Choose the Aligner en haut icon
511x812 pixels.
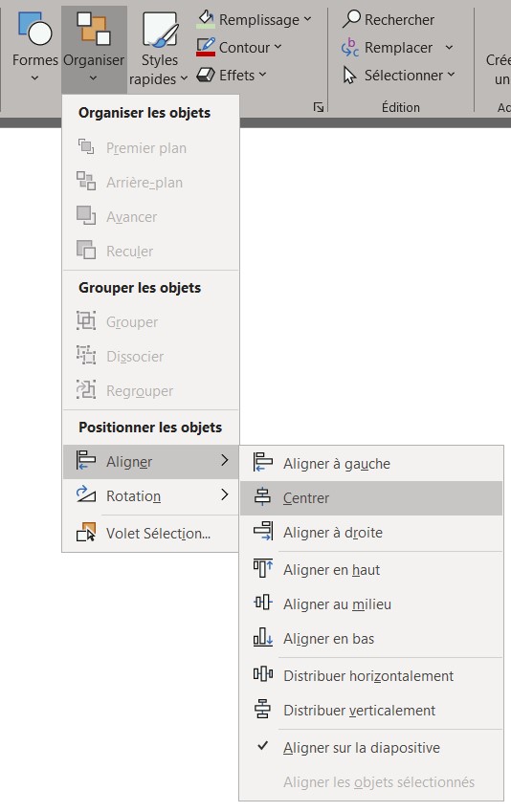263,568
